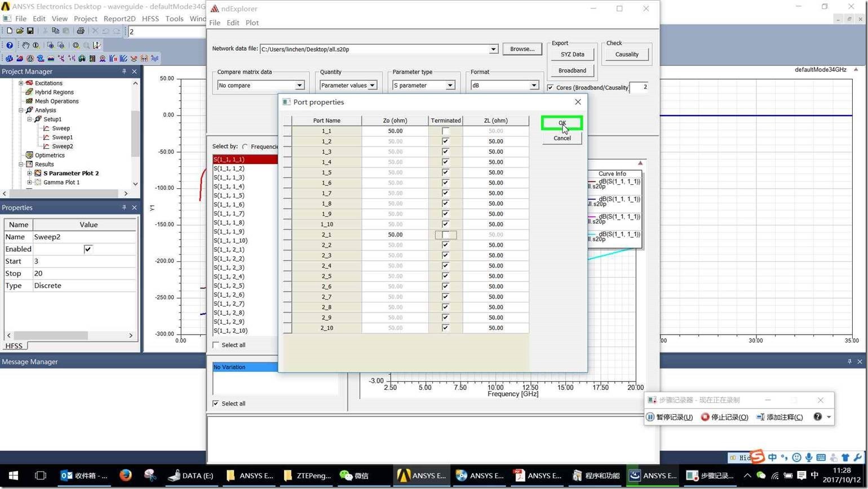Image resolution: width=868 pixels, height=489 pixels.
Task: Collapse the Setup1 tree node
Action: coord(30,119)
